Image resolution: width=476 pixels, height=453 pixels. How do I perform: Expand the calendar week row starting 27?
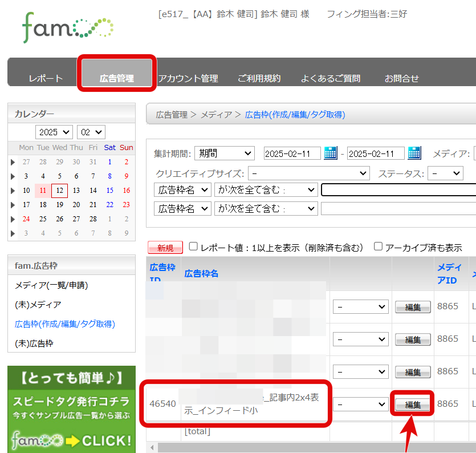[13, 162]
